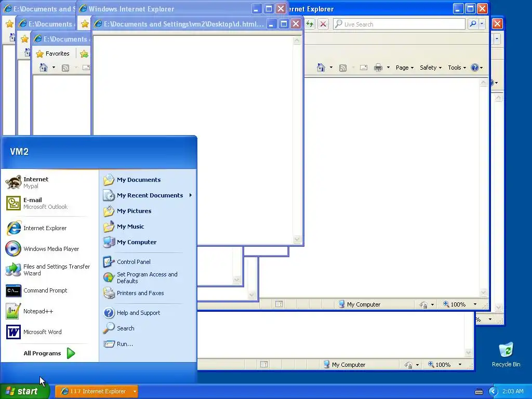
Task: Click 100% zoom level in upper status bar
Action: tap(454, 304)
